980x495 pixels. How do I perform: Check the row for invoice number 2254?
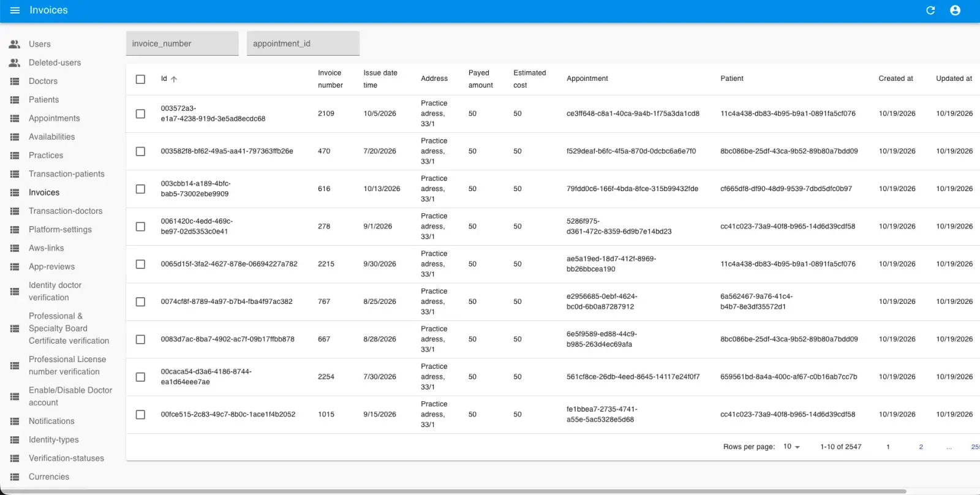coord(140,377)
